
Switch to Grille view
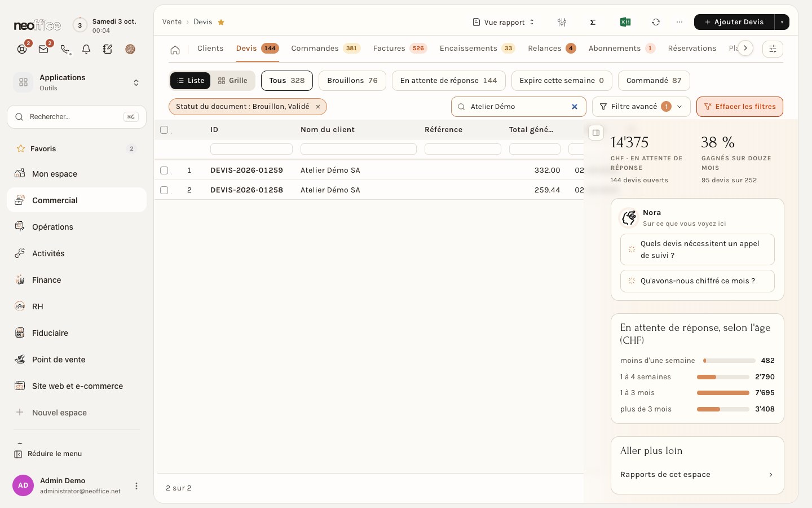coord(233,81)
